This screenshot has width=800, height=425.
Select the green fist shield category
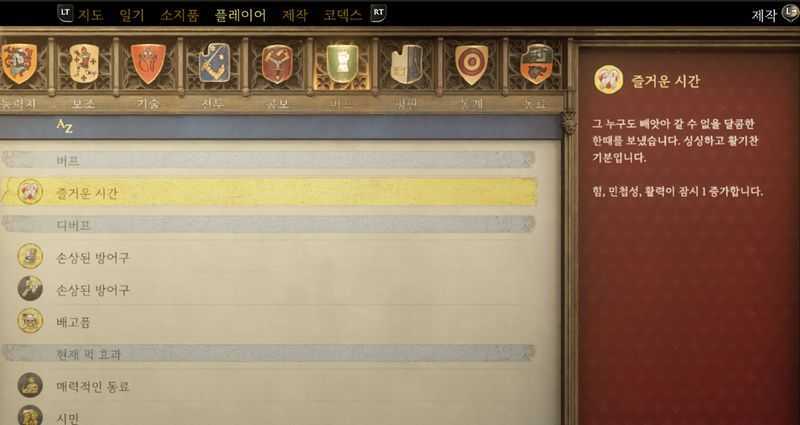[x=342, y=64]
